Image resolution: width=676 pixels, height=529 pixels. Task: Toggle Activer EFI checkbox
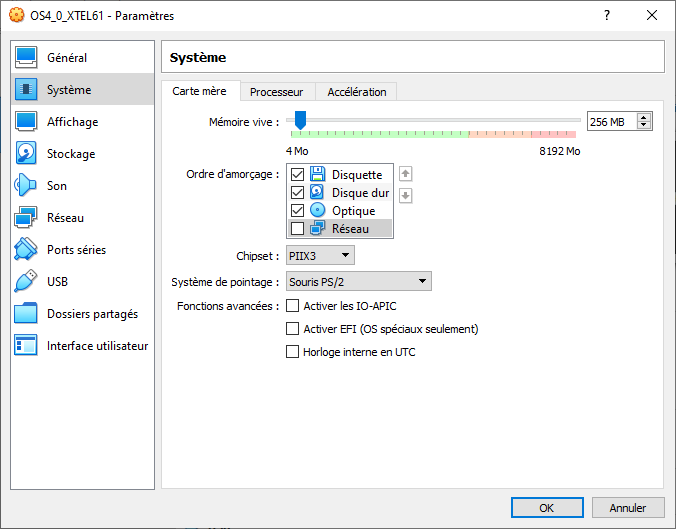point(294,329)
